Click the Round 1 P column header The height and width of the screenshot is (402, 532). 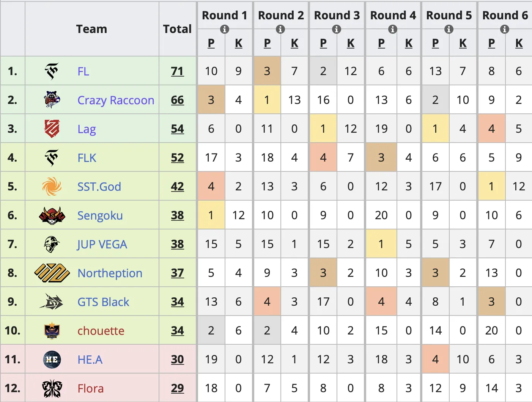[x=211, y=43]
